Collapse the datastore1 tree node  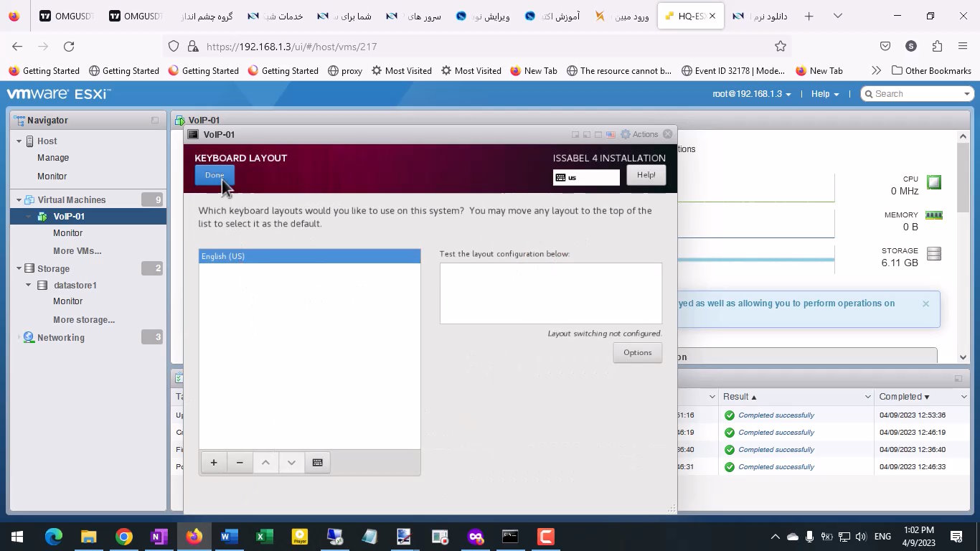[x=29, y=286]
